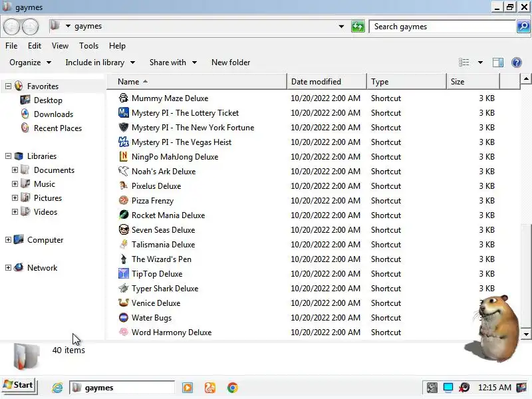Expand the Computer tree node
The height and width of the screenshot is (399, 532).
point(8,240)
